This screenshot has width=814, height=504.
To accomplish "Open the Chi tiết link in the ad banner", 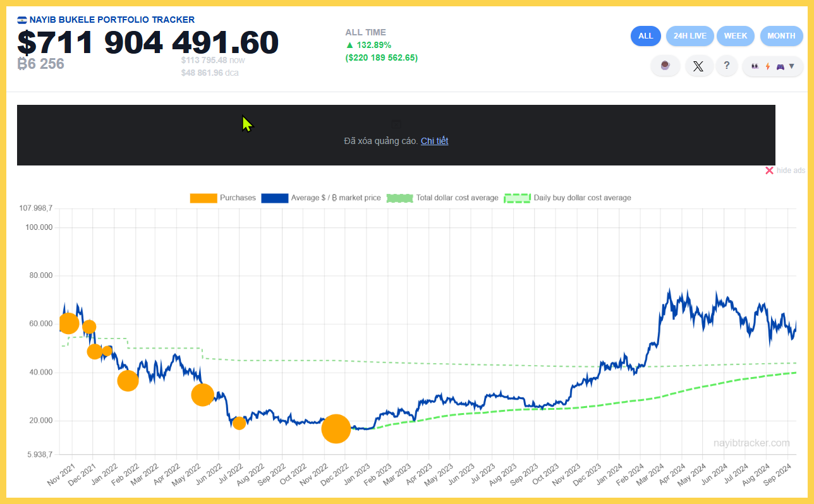I will (435, 140).
